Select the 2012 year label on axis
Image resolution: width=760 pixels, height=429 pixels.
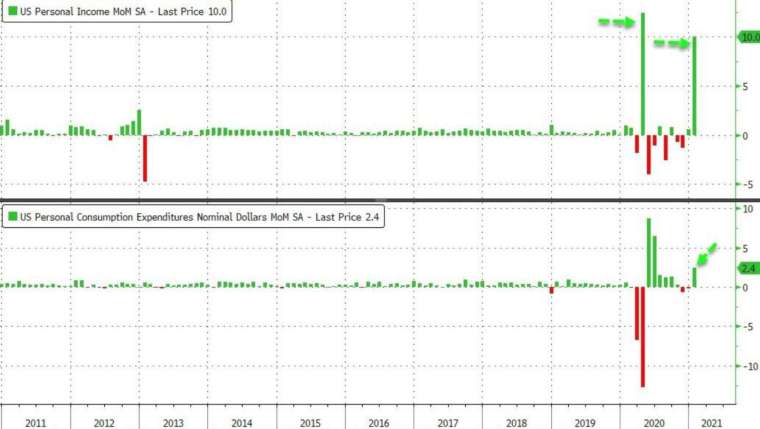tap(104, 423)
